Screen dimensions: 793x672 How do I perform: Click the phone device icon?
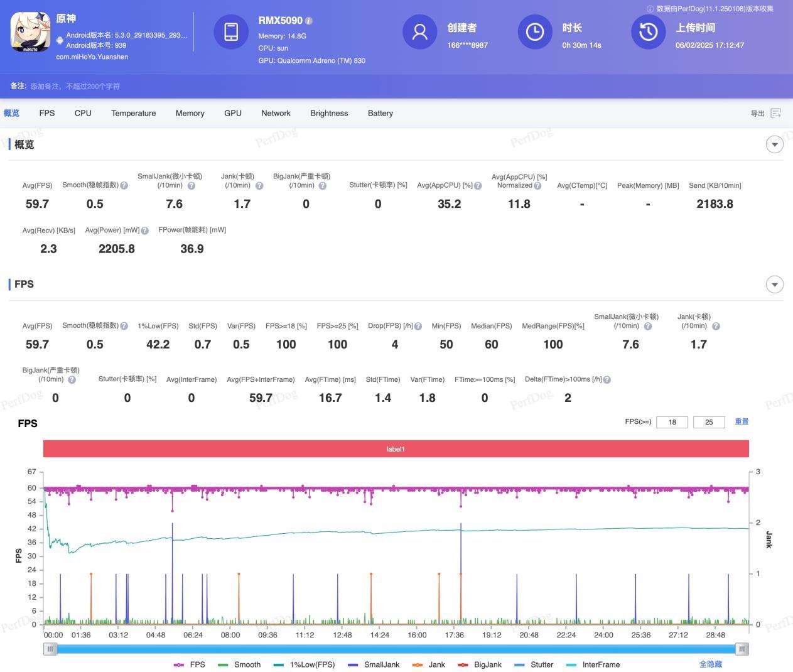point(231,31)
